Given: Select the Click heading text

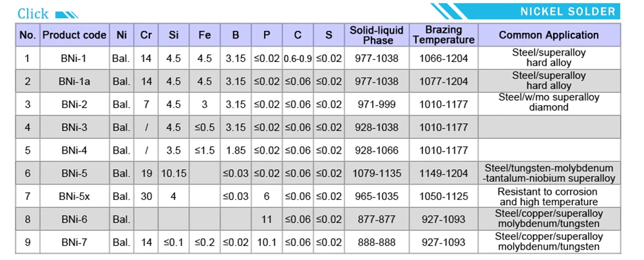Looking at the screenshot, I should (x=33, y=14).
